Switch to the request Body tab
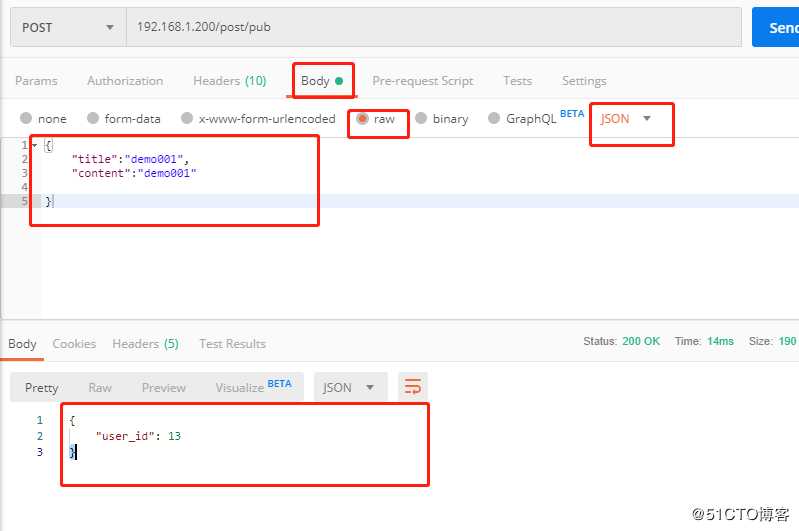 (x=322, y=81)
